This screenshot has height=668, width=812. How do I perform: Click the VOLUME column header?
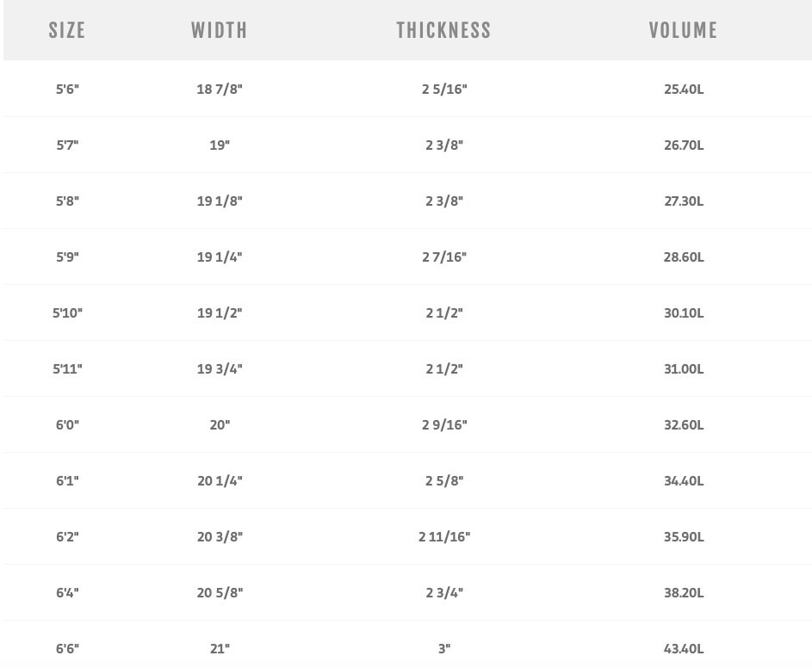[684, 31]
